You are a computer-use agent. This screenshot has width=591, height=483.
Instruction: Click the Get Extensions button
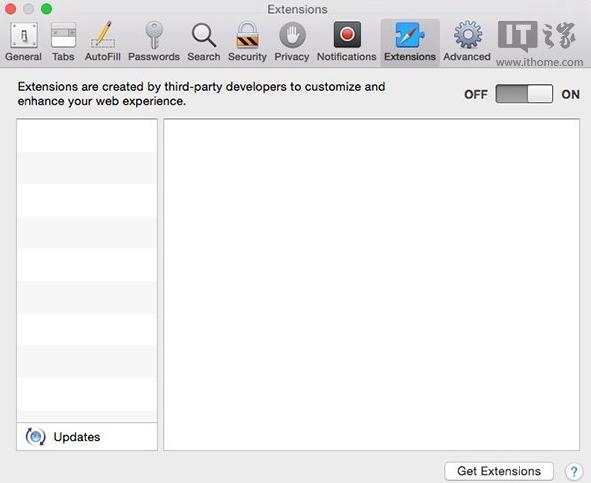pos(499,471)
